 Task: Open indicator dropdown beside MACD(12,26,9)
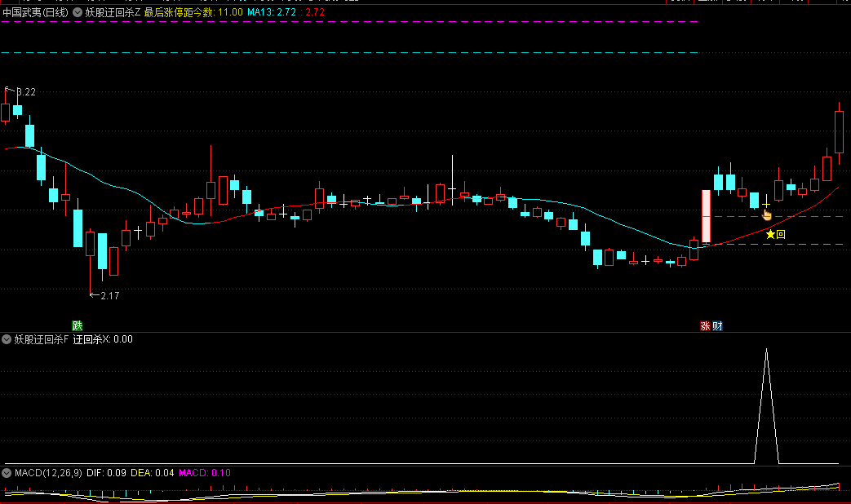[x=7, y=473]
